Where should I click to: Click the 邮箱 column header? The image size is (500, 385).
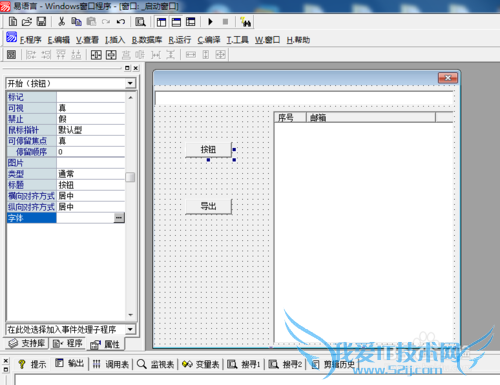(371, 117)
